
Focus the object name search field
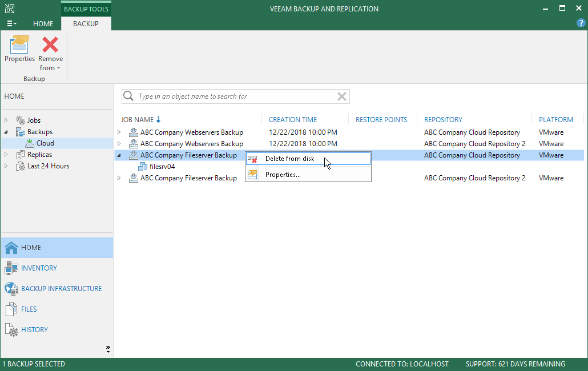pyautogui.click(x=236, y=96)
